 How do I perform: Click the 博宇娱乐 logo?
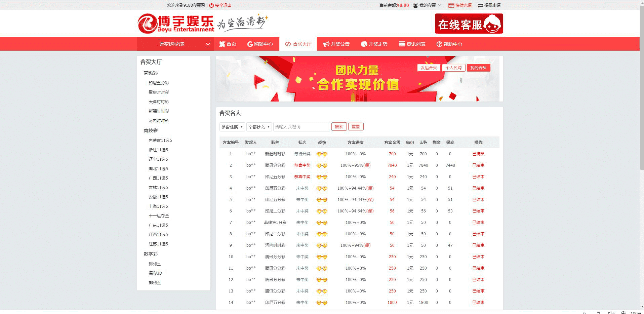[176, 24]
